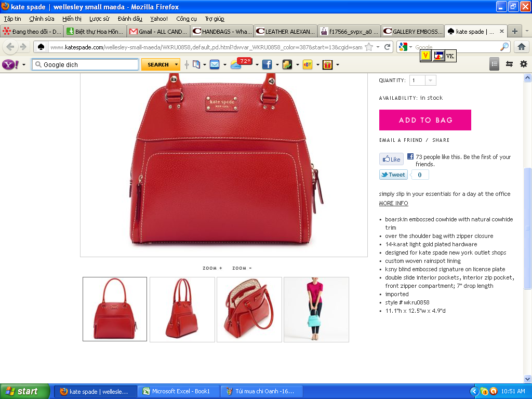The image size is (532, 399).
Task: Click ZOOM + under product image
Action: [212, 268]
